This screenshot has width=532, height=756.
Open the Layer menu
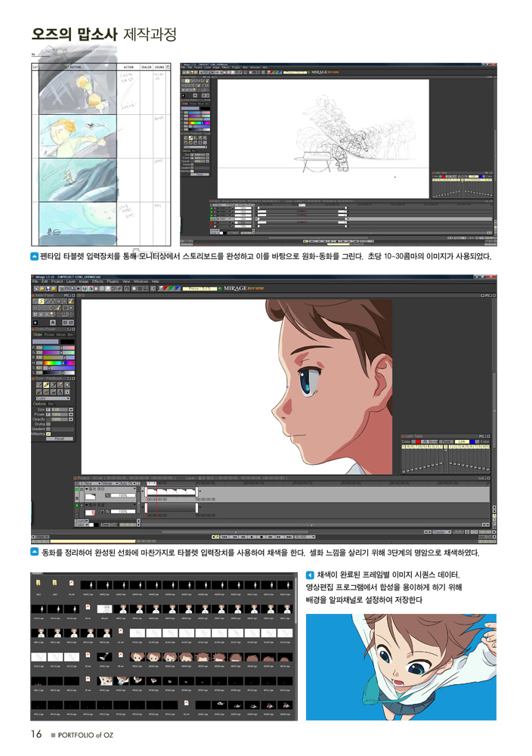coord(71,281)
